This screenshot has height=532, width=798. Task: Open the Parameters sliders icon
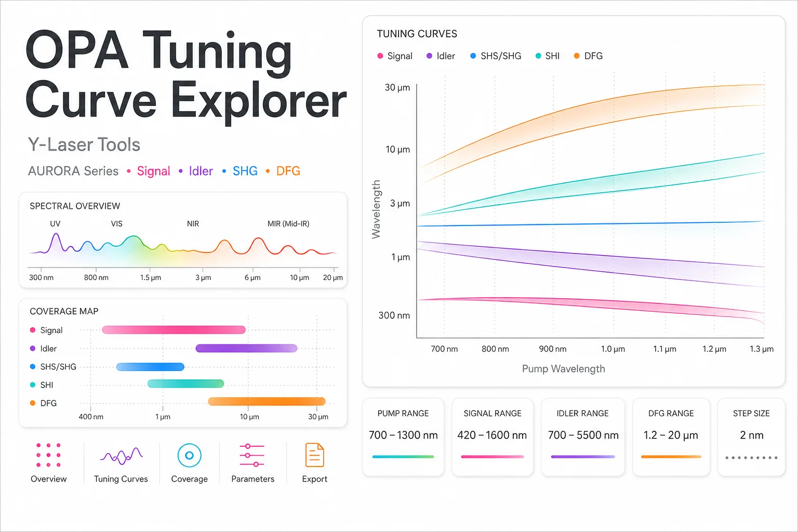pos(252,455)
